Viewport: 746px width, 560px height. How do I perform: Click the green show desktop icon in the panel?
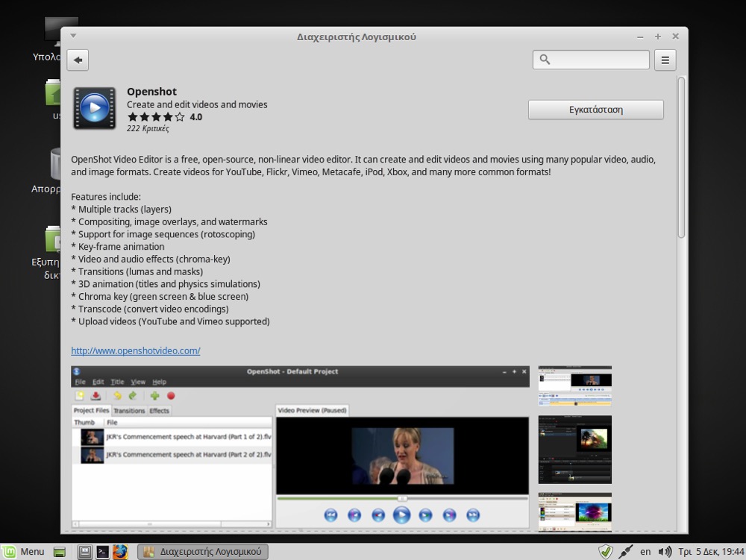(x=60, y=552)
